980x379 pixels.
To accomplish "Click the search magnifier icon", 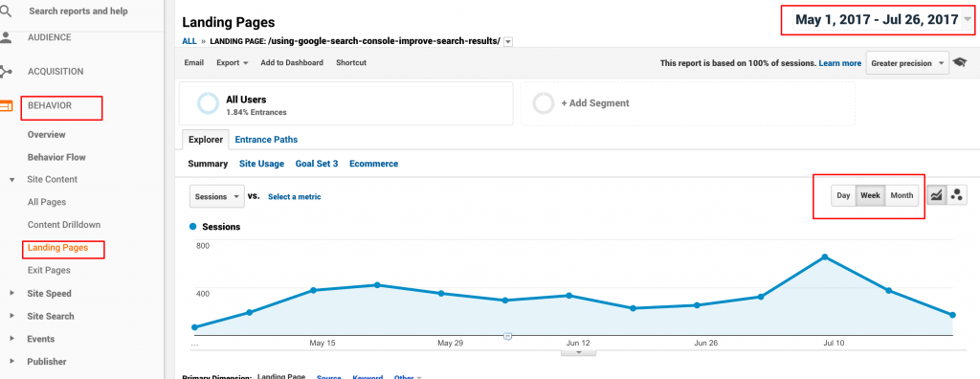I will 6,10.
